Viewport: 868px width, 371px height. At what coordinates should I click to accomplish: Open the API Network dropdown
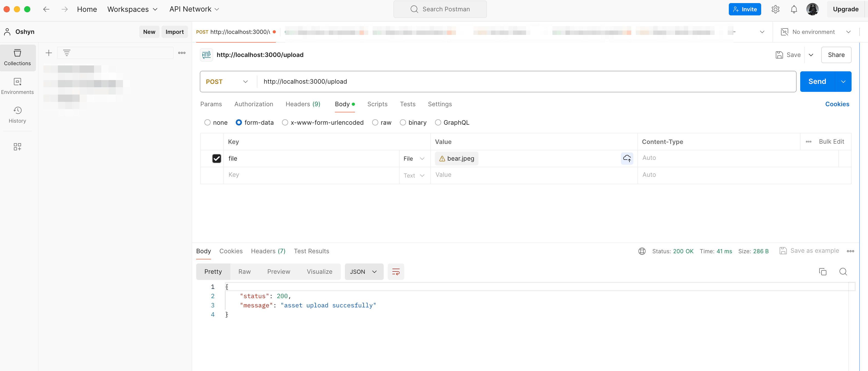[x=194, y=9]
